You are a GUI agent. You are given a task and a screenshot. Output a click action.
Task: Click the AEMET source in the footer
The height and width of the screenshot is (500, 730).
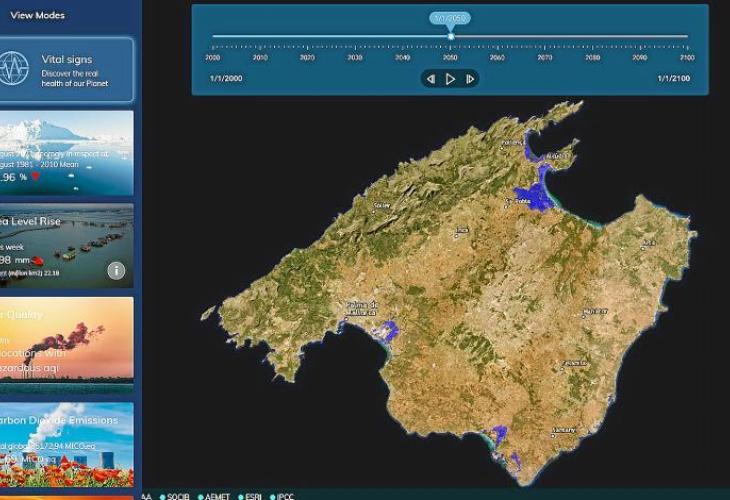[217, 496]
